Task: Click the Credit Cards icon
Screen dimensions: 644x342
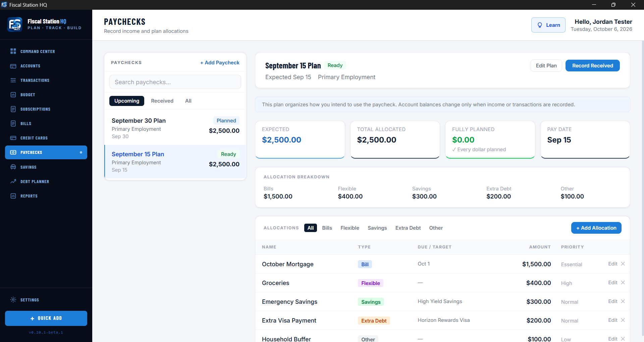Action: click(x=13, y=138)
